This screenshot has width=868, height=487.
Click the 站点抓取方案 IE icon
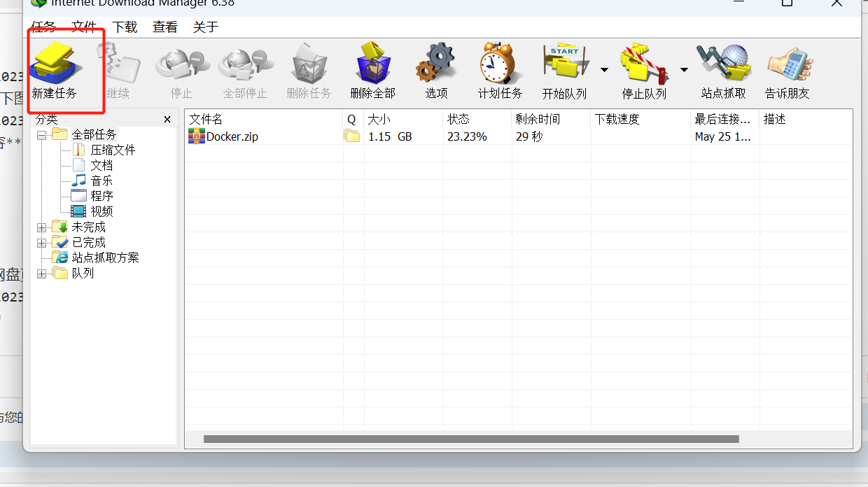tap(60, 257)
